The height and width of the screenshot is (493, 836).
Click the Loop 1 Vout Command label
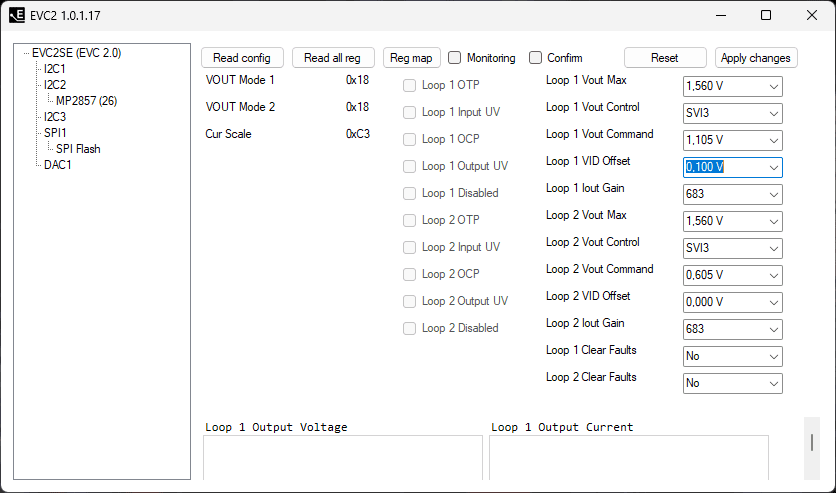pyautogui.click(x=599, y=134)
